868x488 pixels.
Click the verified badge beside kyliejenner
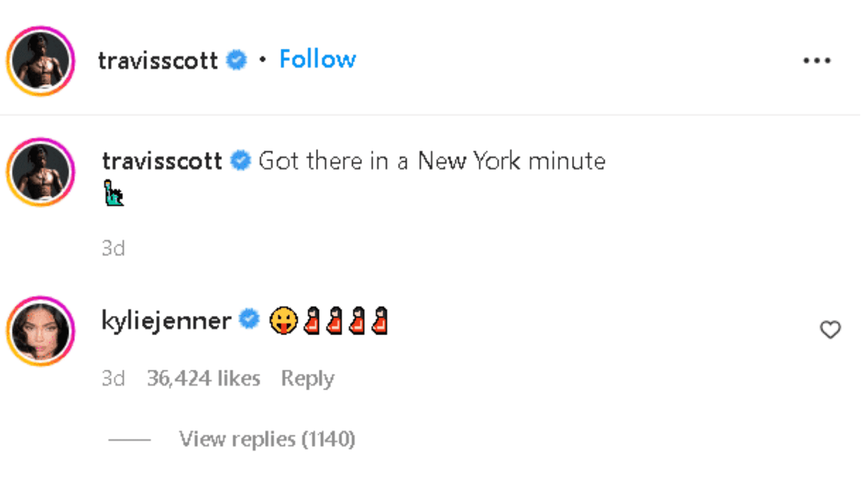pyautogui.click(x=249, y=319)
